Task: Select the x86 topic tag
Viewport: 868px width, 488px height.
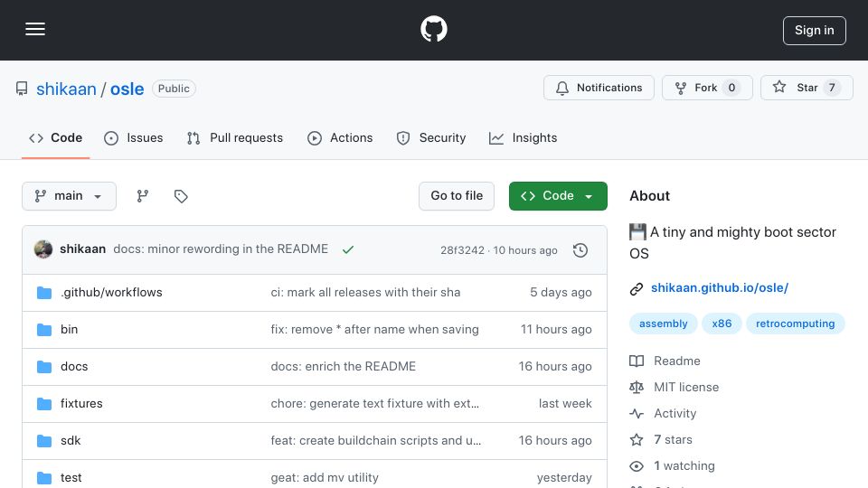Action: 722,324
